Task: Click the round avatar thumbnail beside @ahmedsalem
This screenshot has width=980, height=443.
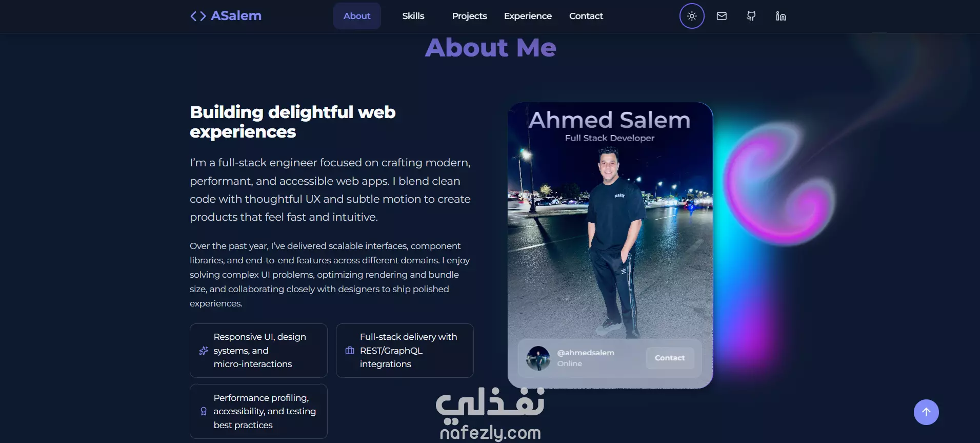Action: pyautogui.click(x=538, y=358)
